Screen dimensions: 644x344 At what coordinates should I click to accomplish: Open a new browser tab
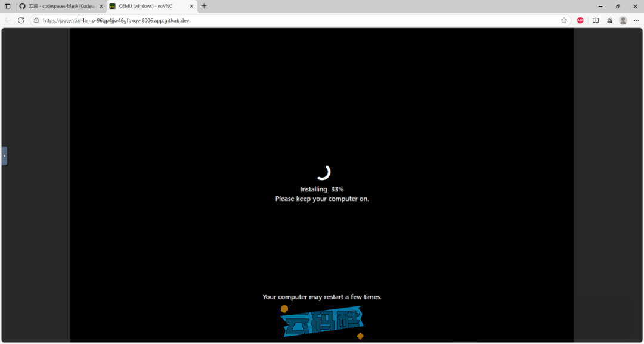pos(204,6)
